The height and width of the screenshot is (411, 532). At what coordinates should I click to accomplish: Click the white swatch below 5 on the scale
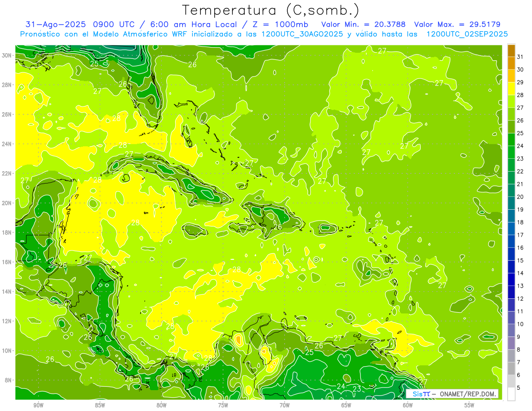[x=511, y=394]
